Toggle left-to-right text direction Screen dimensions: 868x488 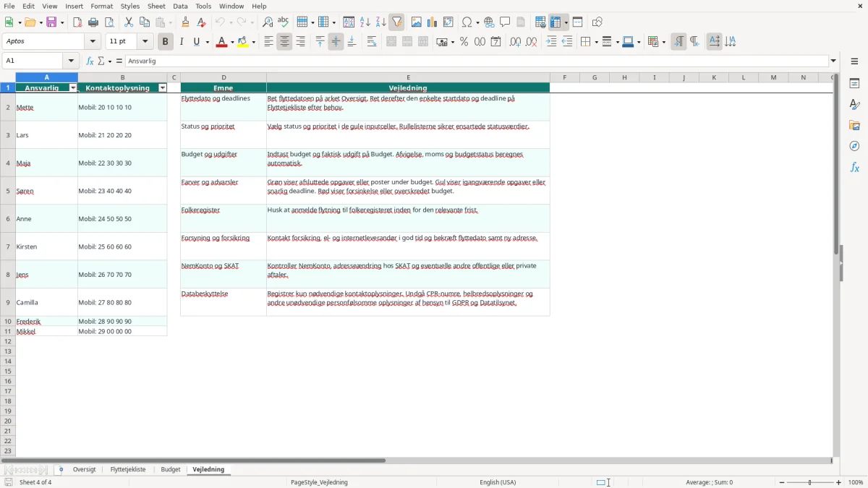click(x=678, y=42)
